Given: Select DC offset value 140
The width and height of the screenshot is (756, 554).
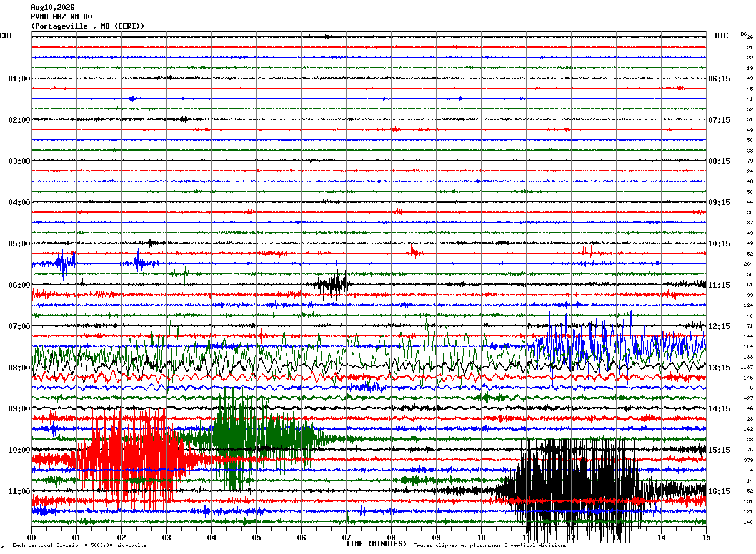Looking at the screenshot, I should pos(749,522).
